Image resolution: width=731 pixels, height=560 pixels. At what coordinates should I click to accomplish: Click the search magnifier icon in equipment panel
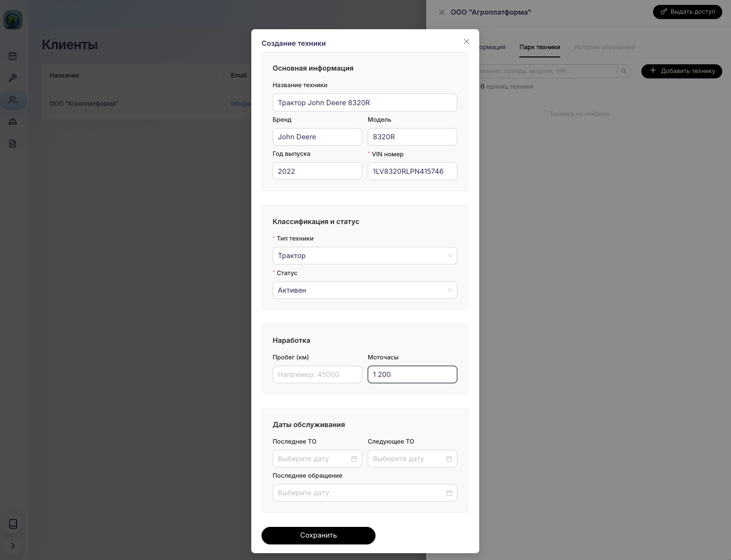pos(624,71)
